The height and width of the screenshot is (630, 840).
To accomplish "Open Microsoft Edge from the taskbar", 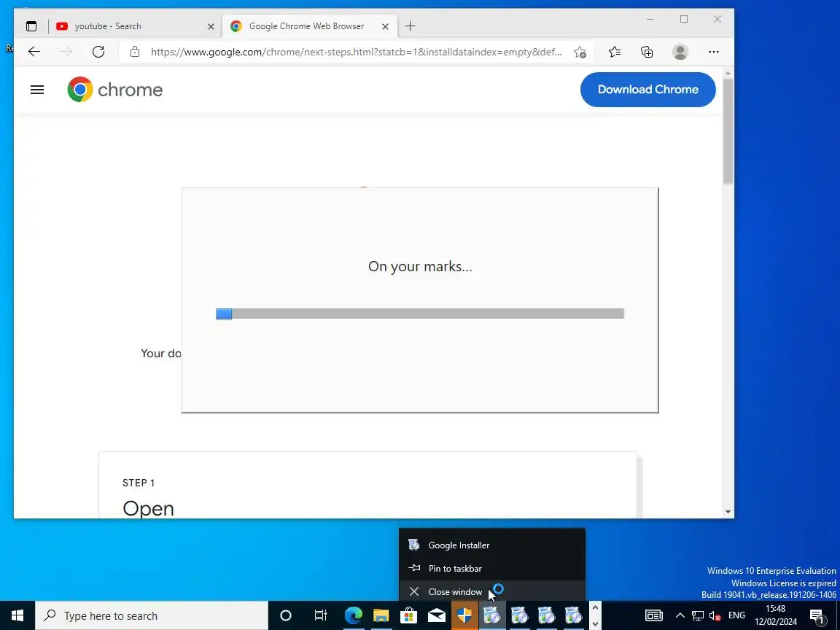I will [354, 616].
